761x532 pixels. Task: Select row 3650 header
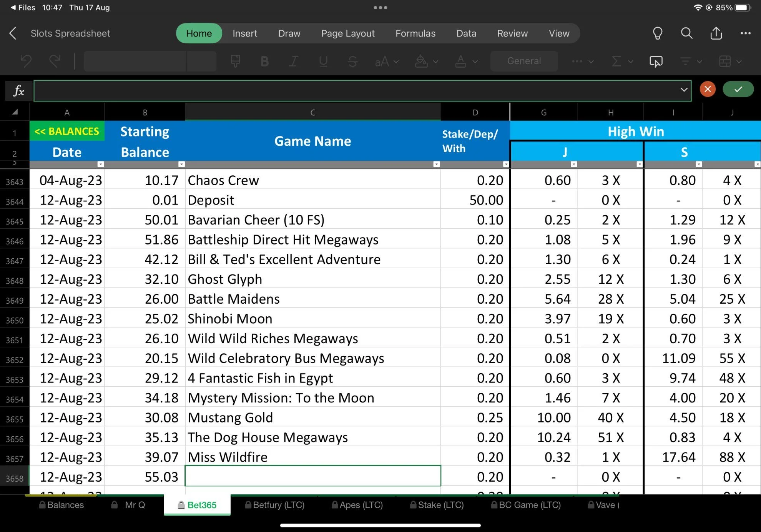[x=15, y=320]
